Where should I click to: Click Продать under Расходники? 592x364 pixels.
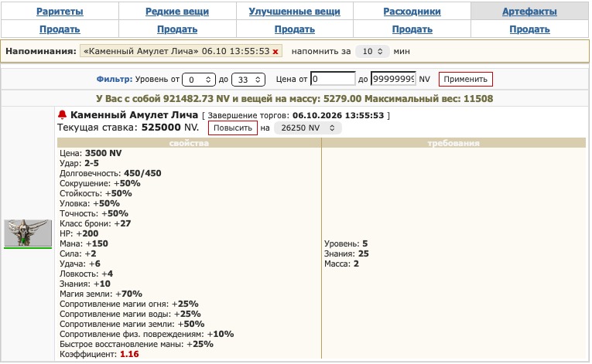coord(412,29)
